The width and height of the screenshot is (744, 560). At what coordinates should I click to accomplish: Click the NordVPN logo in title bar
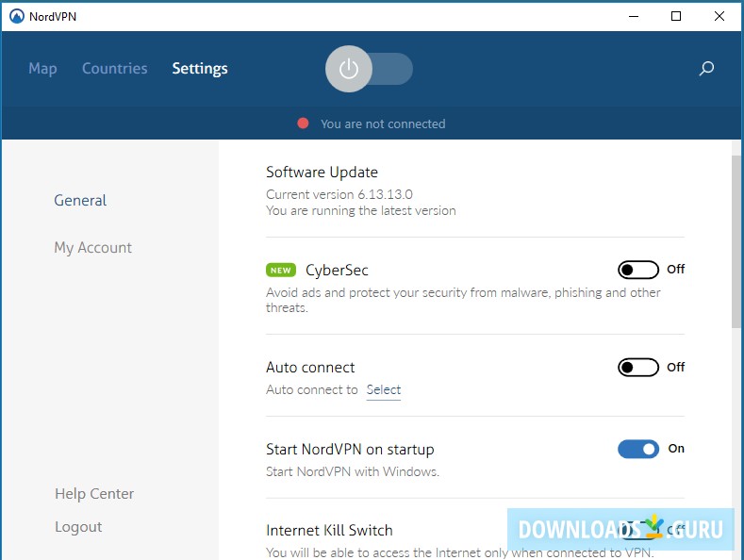(17, 17)
